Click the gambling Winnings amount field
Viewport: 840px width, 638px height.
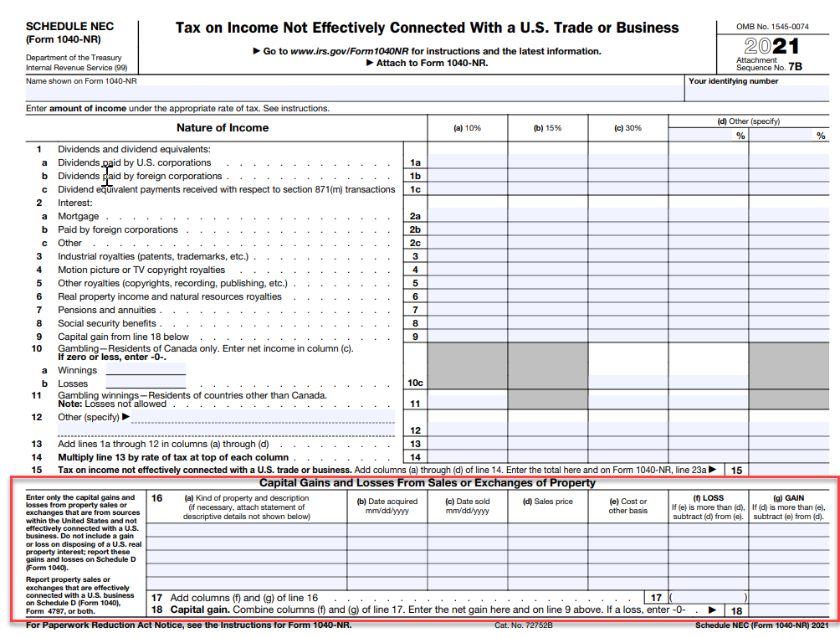146,369
